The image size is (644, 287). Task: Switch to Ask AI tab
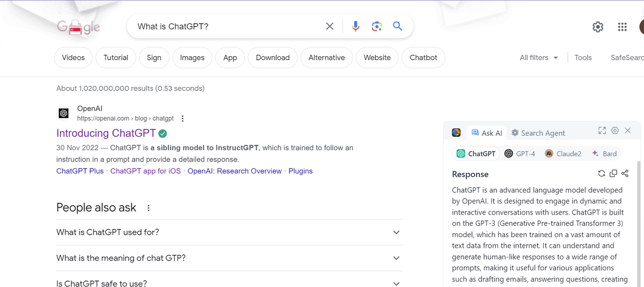(x=487, y=133)
